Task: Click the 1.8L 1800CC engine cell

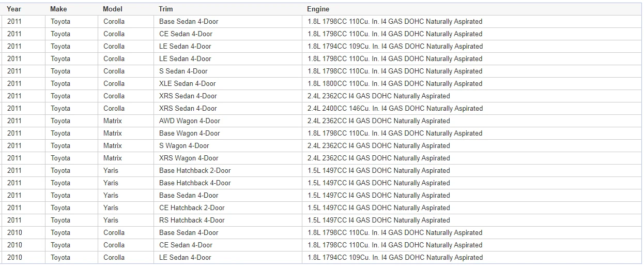Action: pyautogui.click(x=394, y=83)
